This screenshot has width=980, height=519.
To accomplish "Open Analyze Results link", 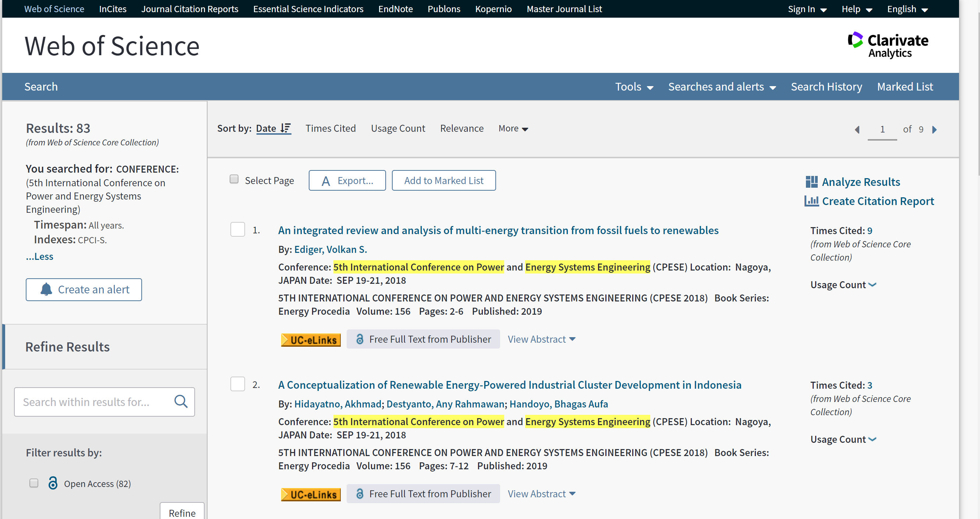I will pyautogui.click(x=861, y=182).
